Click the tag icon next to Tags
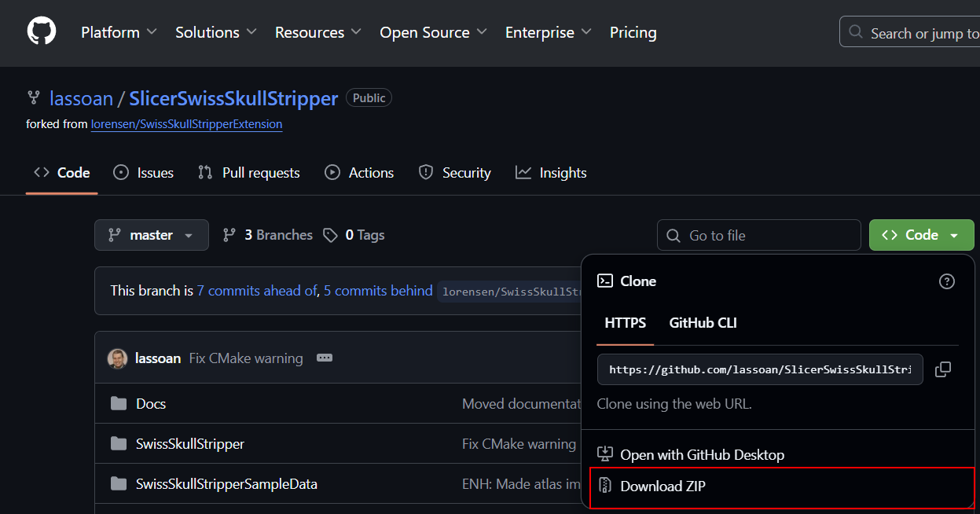Image resolution: width=980 pixels, height=514 pixels. [x=331, y=235]
